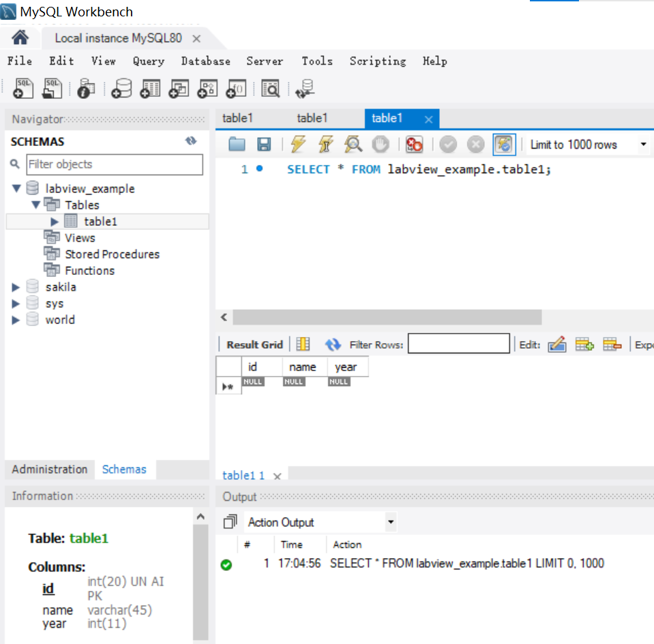Screen dimensions: 654x644
Task: Toggle wrap cell content icon in Result Grid
Action: (x=303, y=345)
